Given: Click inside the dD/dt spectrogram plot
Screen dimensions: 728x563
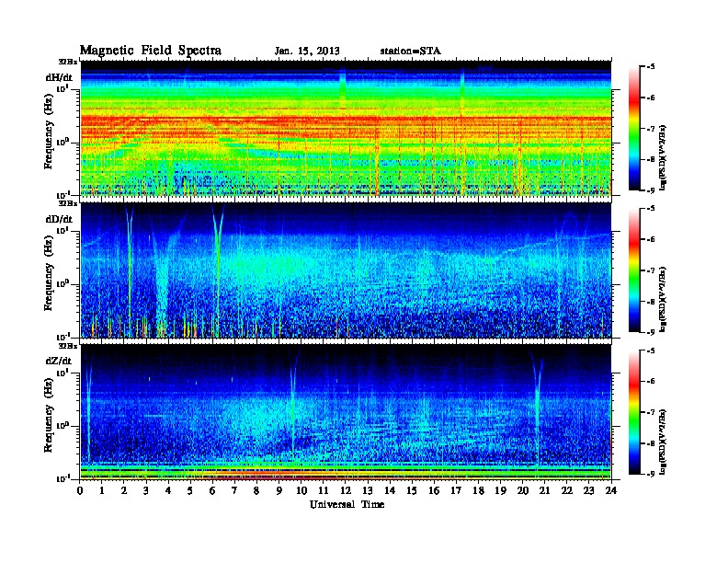Looking at the screenshot, I should (x=346, y=270).
